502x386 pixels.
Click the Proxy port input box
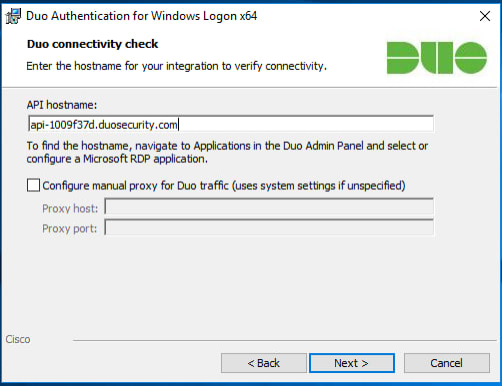(269, 227)
